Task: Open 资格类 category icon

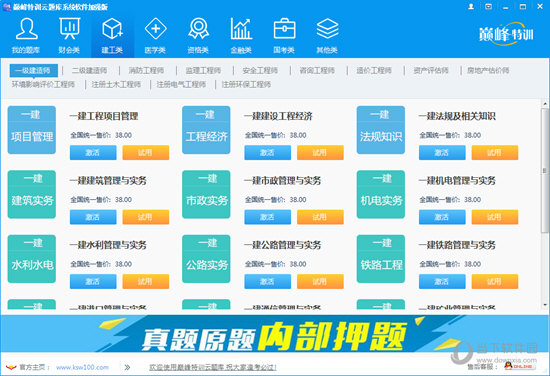Action: click(x=198, y=36)
